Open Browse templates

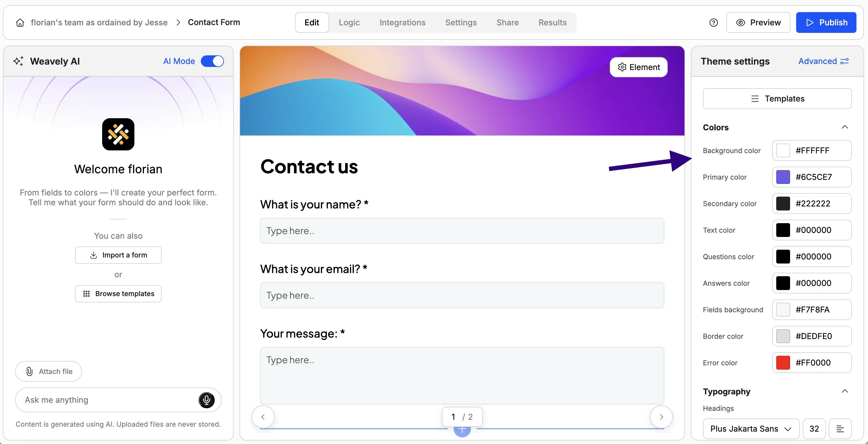pos(118,294)
